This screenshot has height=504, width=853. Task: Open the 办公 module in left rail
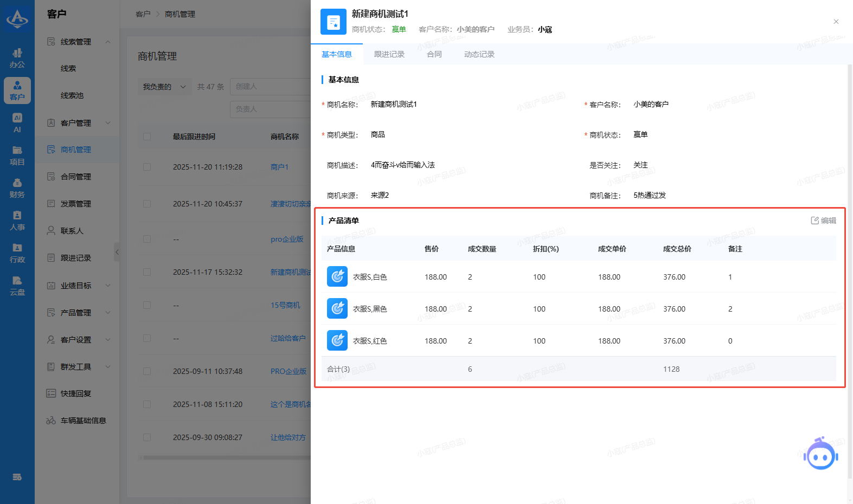[x=17, y=58]
